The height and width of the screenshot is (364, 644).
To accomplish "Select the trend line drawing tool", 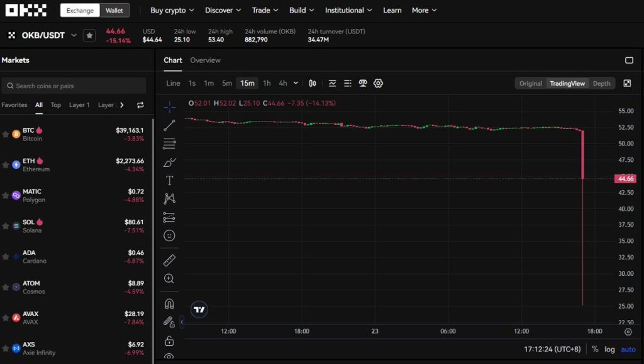I will click(x=169, y=126).
